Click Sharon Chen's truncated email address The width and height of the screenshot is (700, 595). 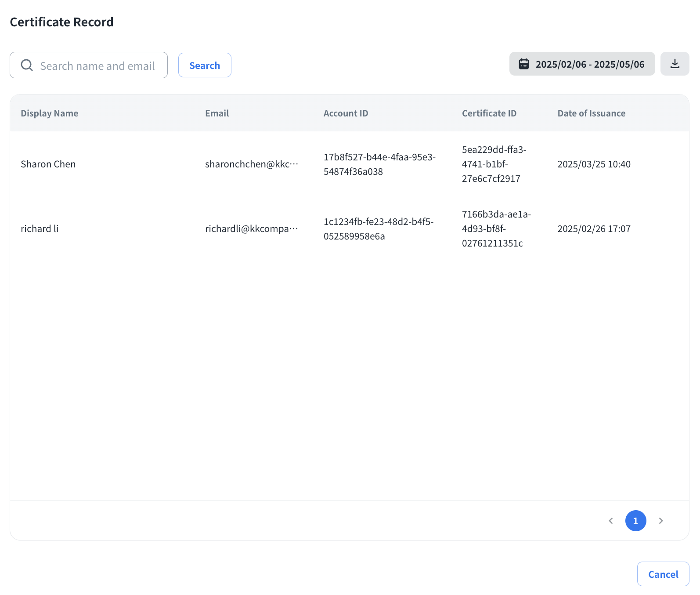point(251,164)
